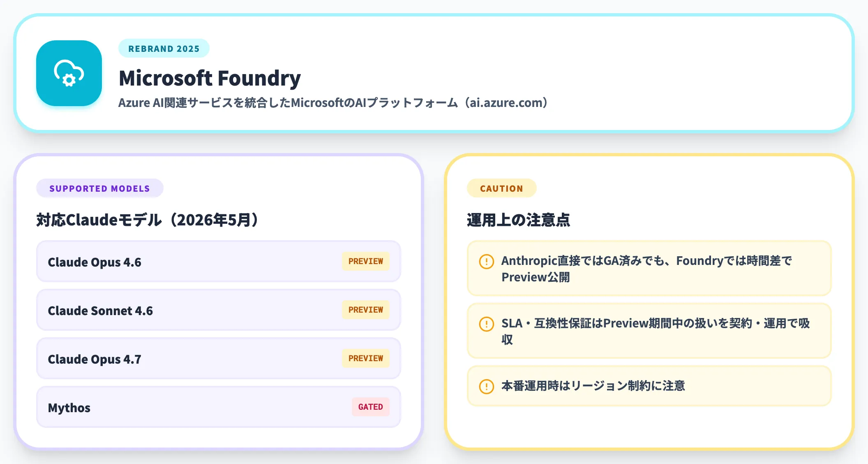
Task: Select the Mythos model name
Action: pos(69,408)
